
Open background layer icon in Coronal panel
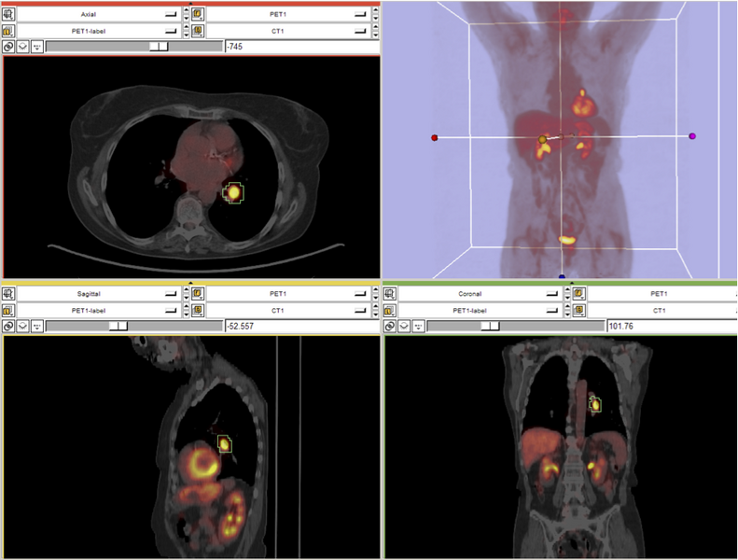[579, 311]
